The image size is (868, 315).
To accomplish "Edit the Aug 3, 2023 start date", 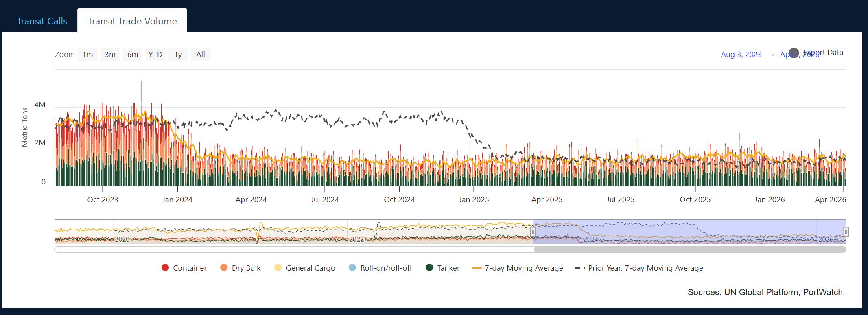I will click(741, 55).
